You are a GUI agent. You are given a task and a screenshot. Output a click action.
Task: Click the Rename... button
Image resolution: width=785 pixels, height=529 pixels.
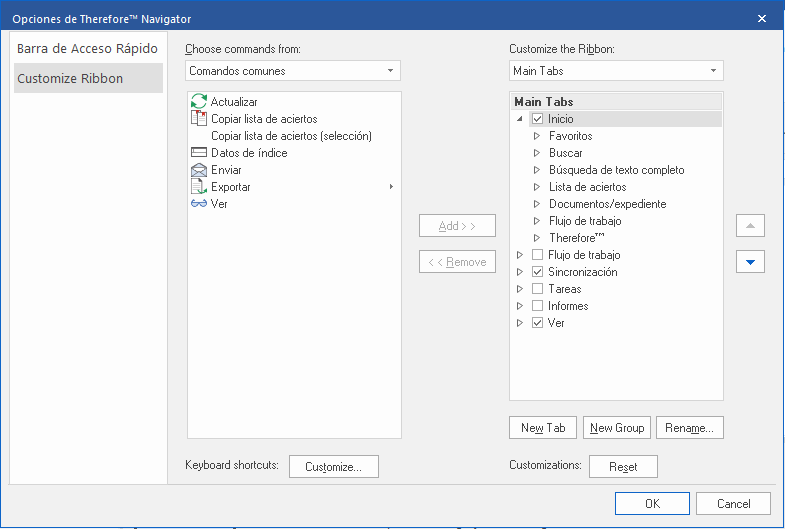[x=690, y=428]
